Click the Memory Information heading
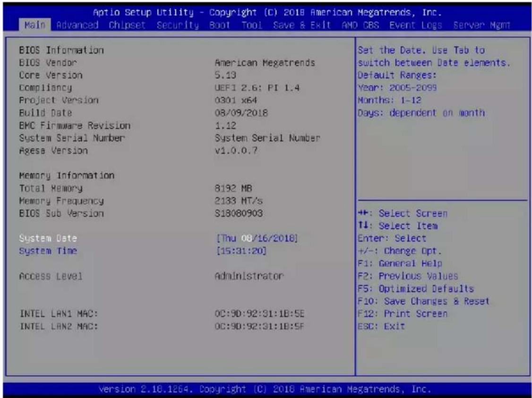The image size is (532, 398). [x=67, y=175]
